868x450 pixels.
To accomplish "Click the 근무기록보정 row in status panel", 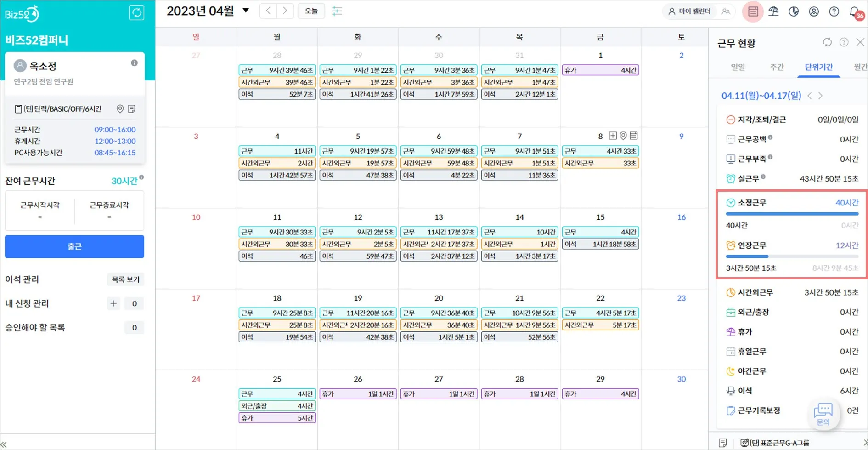I will (792, 410).
